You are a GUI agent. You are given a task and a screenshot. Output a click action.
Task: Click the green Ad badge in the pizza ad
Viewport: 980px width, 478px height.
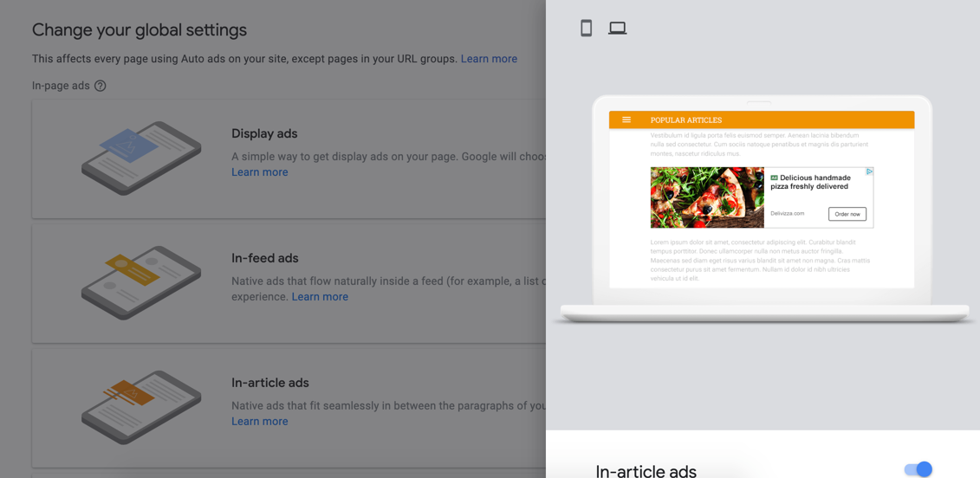[774, 178]
